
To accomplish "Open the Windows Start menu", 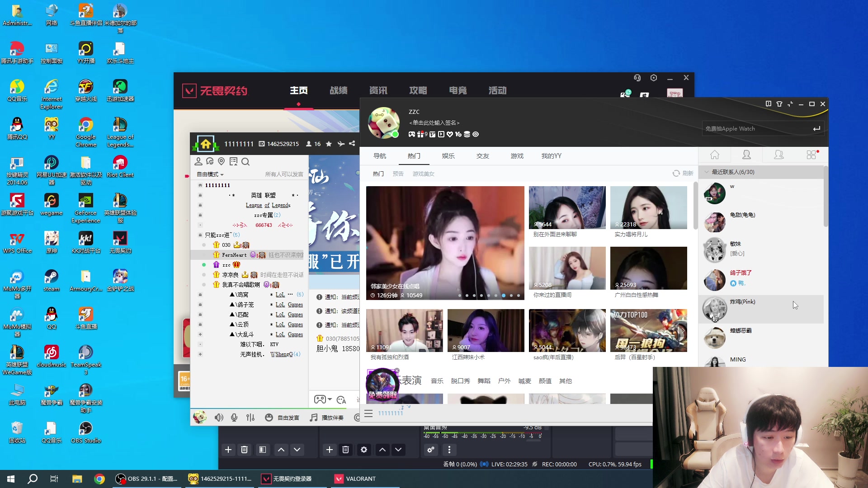I will (11, 479).
